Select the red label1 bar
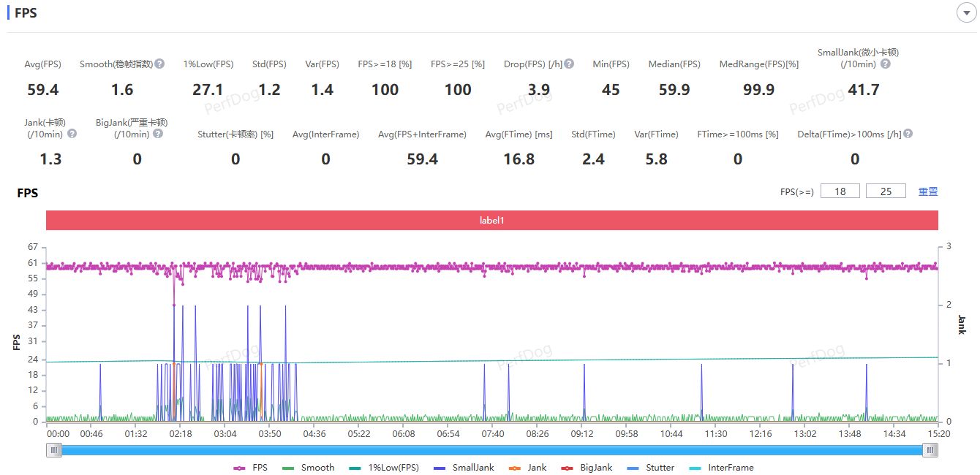The width and height of the screenshot is (980, 475). click(492, 220)
